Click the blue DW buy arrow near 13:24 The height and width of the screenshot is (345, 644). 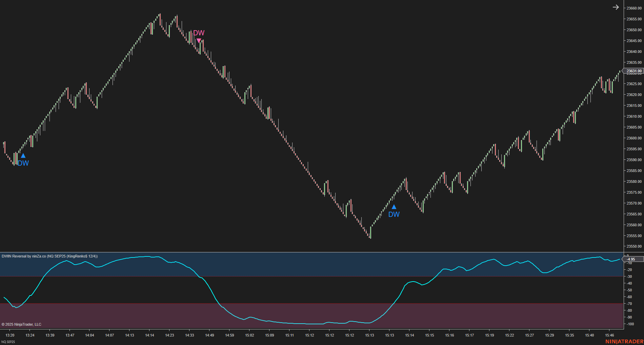23,155
